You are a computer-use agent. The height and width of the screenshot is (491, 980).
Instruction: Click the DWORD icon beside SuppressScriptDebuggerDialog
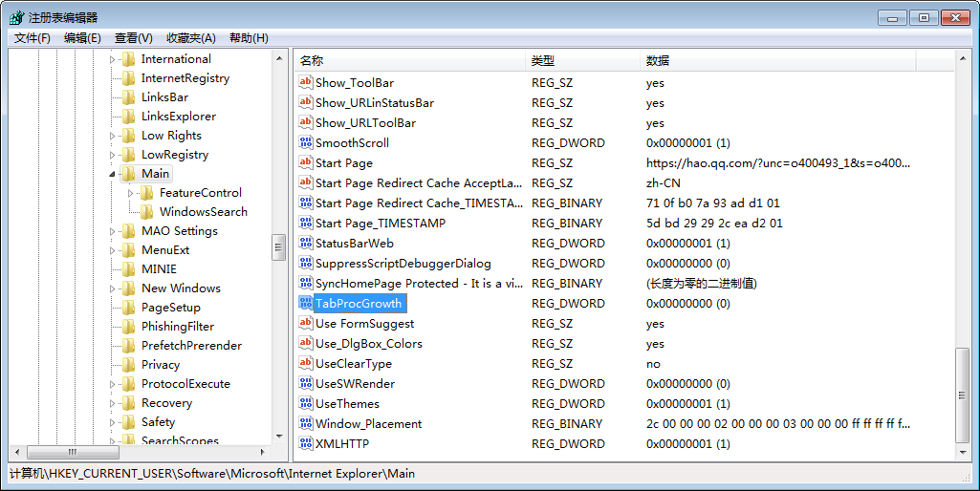(x=306, y=263)
